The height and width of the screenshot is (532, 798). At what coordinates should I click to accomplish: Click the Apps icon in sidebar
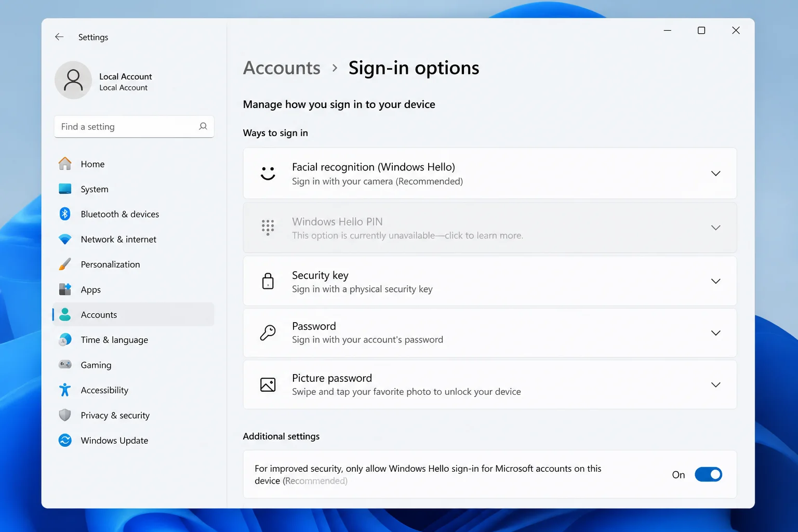pos(65,289)
